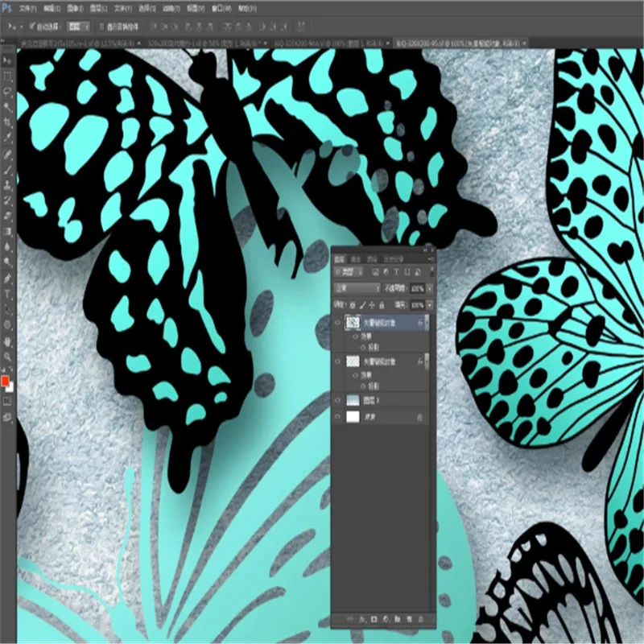Switch to the 通道 panel tab
The height and width of the screenshot is (644, 644).
(355, 259)
